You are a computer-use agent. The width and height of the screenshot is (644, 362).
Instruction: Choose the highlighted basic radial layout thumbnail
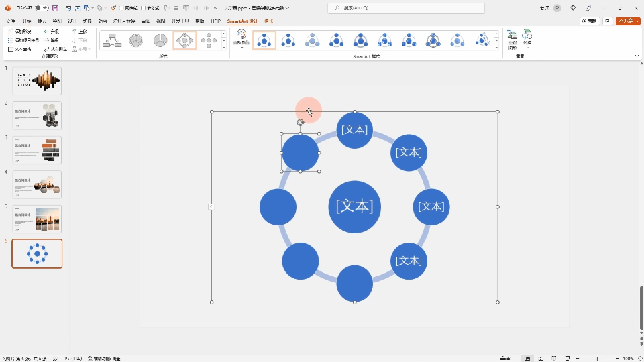click(x=184, y=40)
